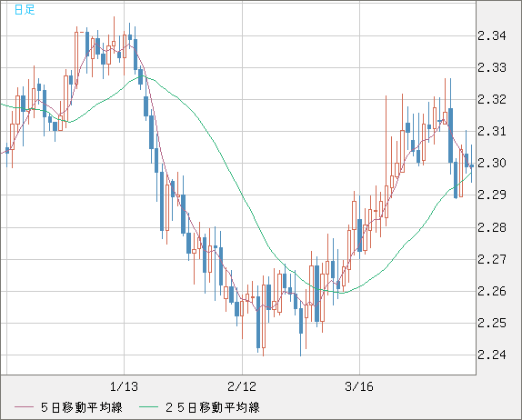Click the 1/13 date label
522x420 pixels.
point(124,386)
